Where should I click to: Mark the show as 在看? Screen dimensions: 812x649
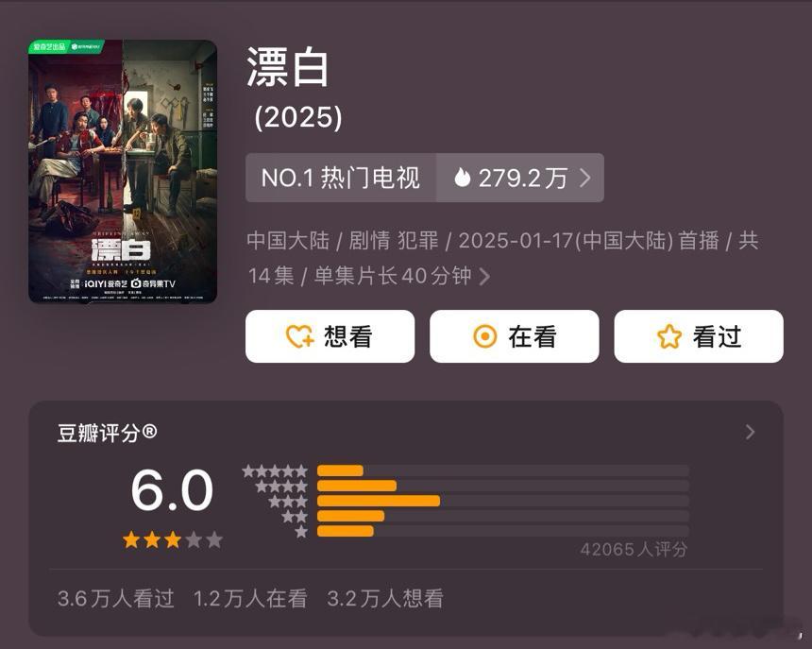click(x=515, y=336)
